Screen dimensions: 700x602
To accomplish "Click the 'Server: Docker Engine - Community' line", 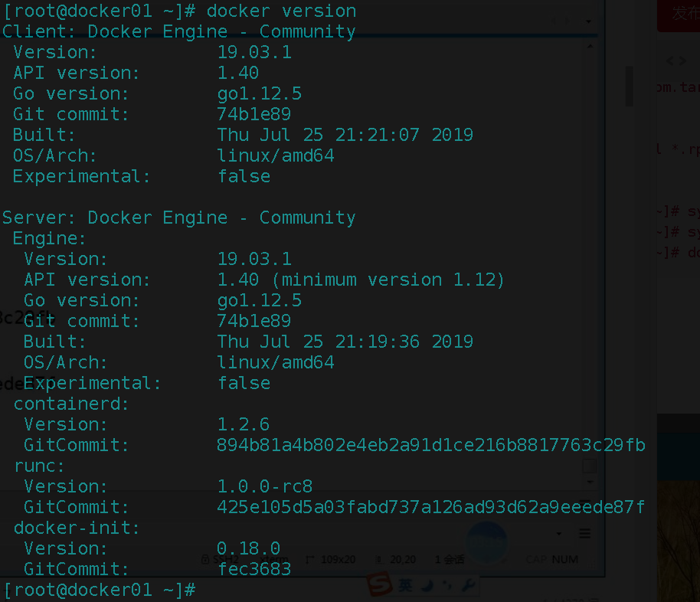I will click(179, 218).
